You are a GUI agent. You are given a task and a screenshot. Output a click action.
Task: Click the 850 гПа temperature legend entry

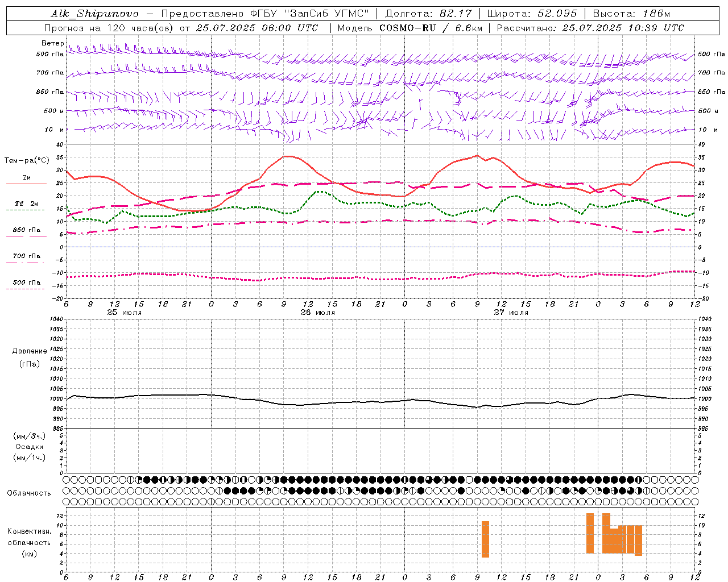(x=27, y=230)
